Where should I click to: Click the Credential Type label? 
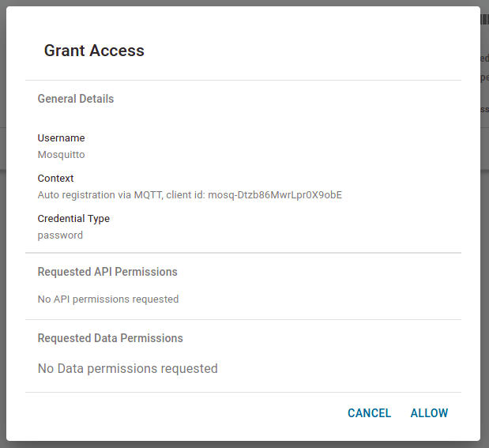coord(73,219)
